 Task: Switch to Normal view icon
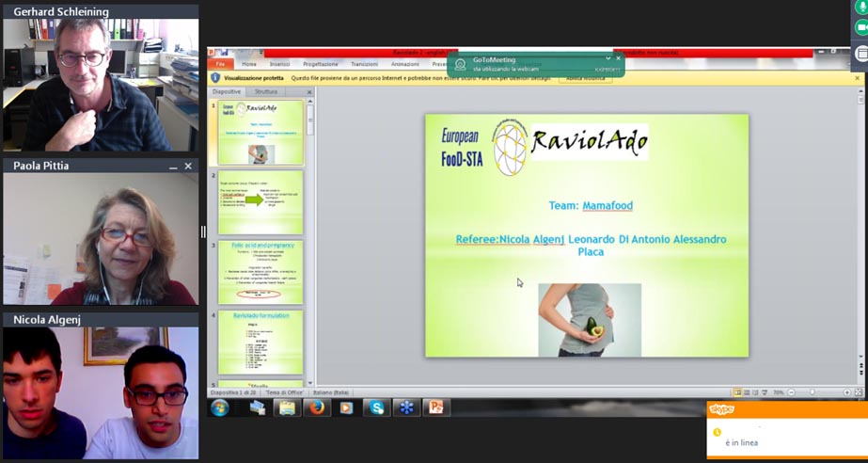(x=737, y=392)
